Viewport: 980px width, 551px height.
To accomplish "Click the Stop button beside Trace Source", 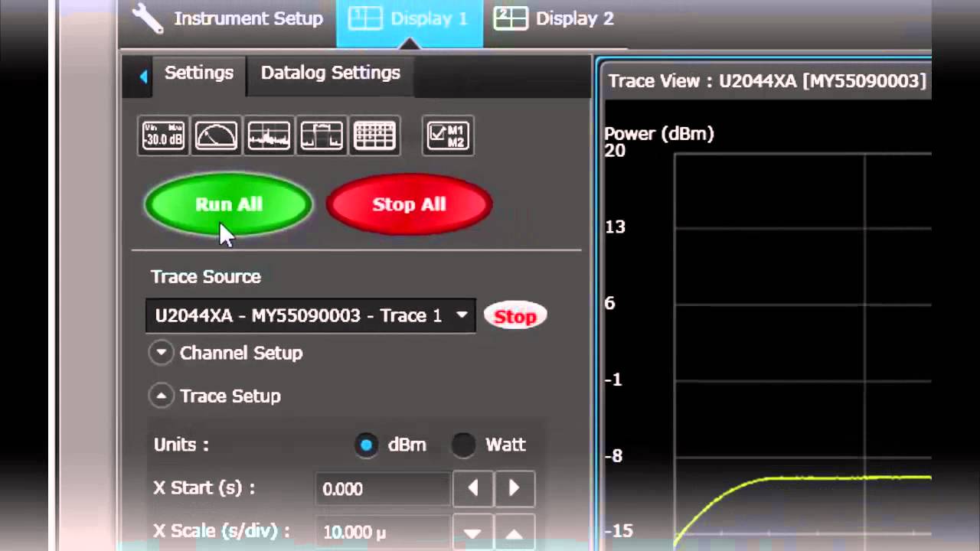I will [x=515, y=316].
